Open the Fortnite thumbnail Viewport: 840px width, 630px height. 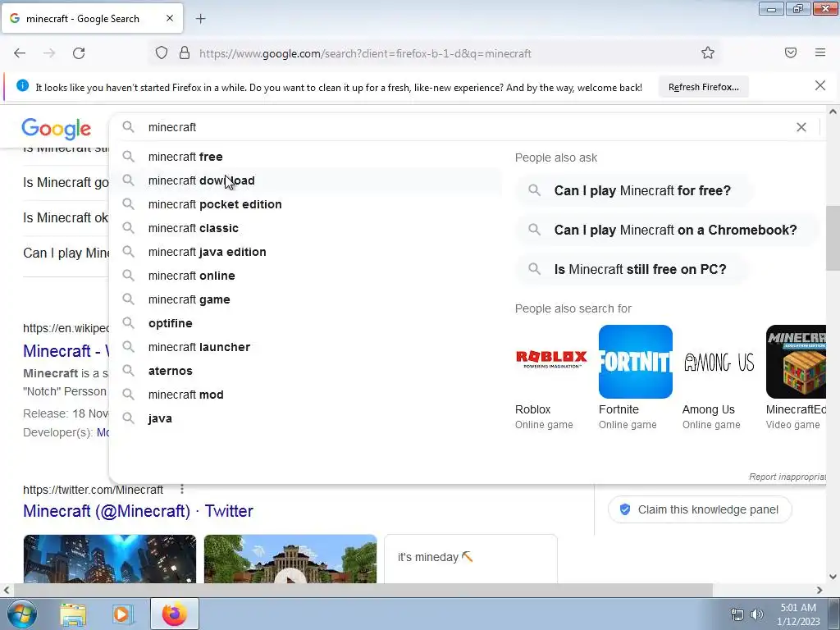click(636, 362)
